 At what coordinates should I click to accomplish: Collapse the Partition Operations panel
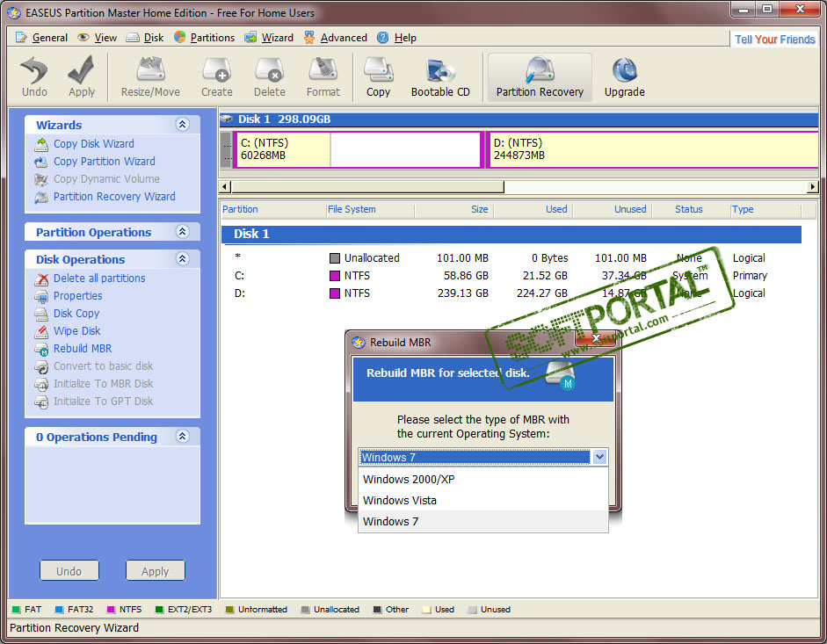(x=182, y=232)
